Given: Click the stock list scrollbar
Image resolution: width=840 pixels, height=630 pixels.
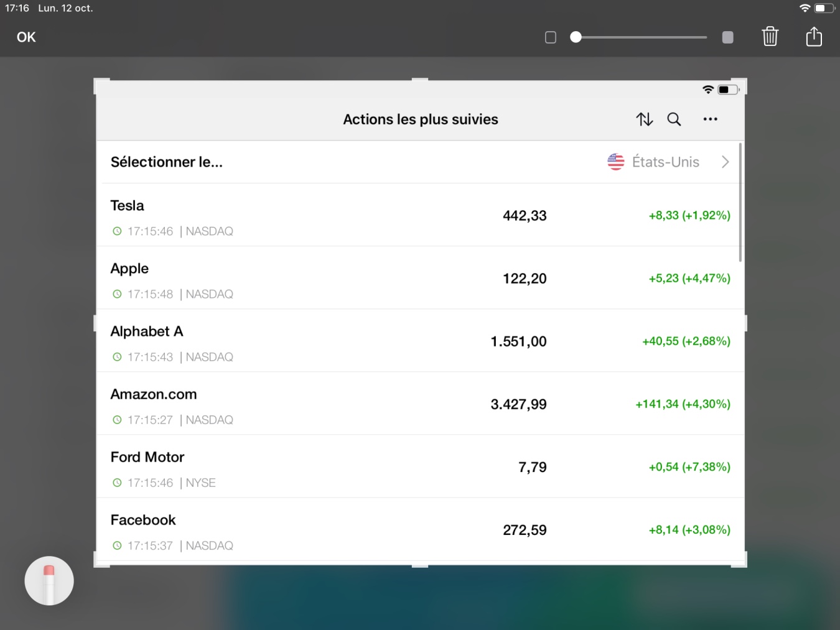Looking at the screenshot, I should [x=740, y=202].
